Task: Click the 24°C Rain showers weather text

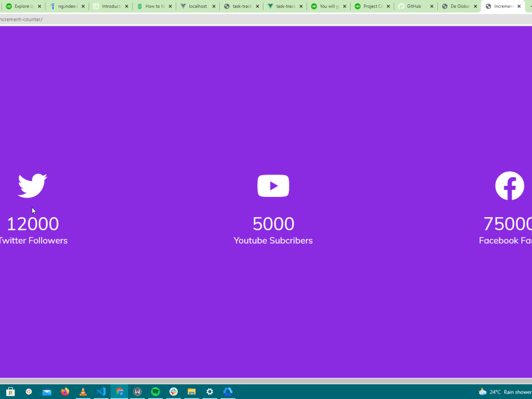Action: [511, 392]
